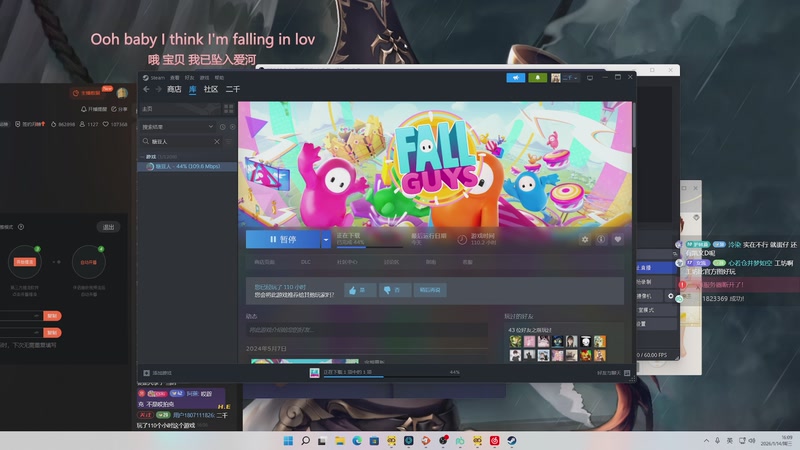The image size is (800, 450).
Task: Click second orange 复制 button in left panel
Action: pyautogui.click(x=52, y=333)
